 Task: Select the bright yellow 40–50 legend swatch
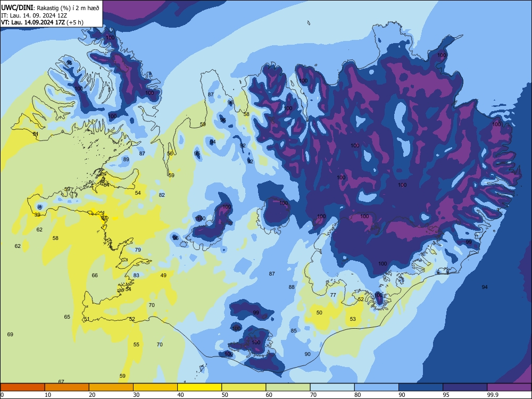[199, 387]
